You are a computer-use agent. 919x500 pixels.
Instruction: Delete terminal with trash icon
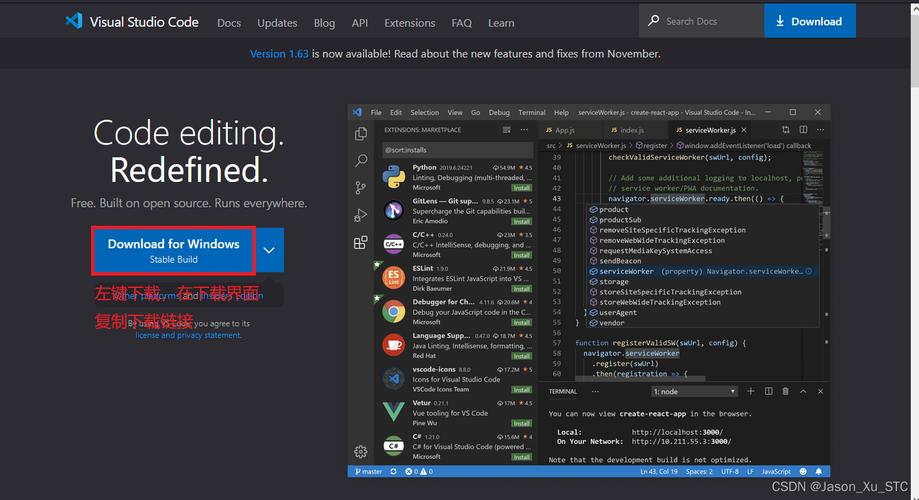[x=785, y=391]
